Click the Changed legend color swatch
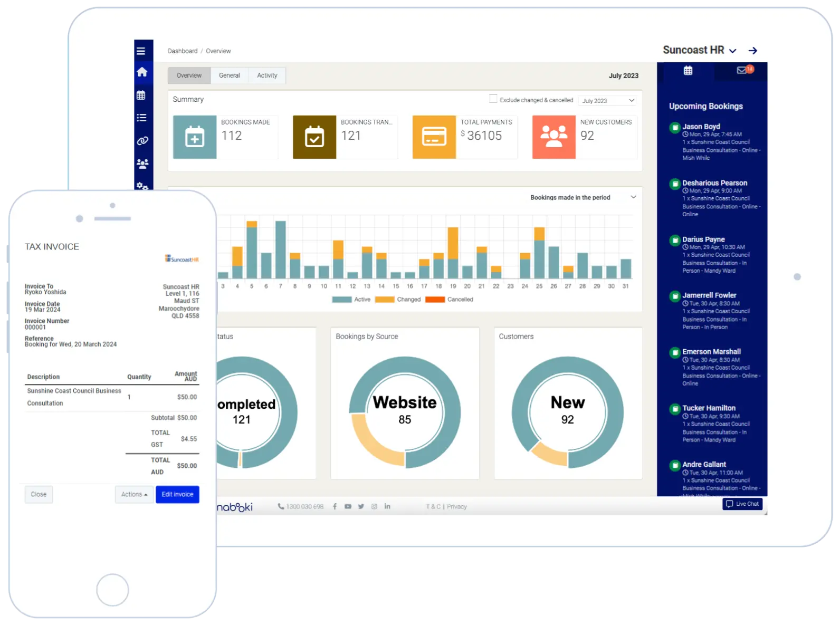840x625 pixels. point(385,300)
